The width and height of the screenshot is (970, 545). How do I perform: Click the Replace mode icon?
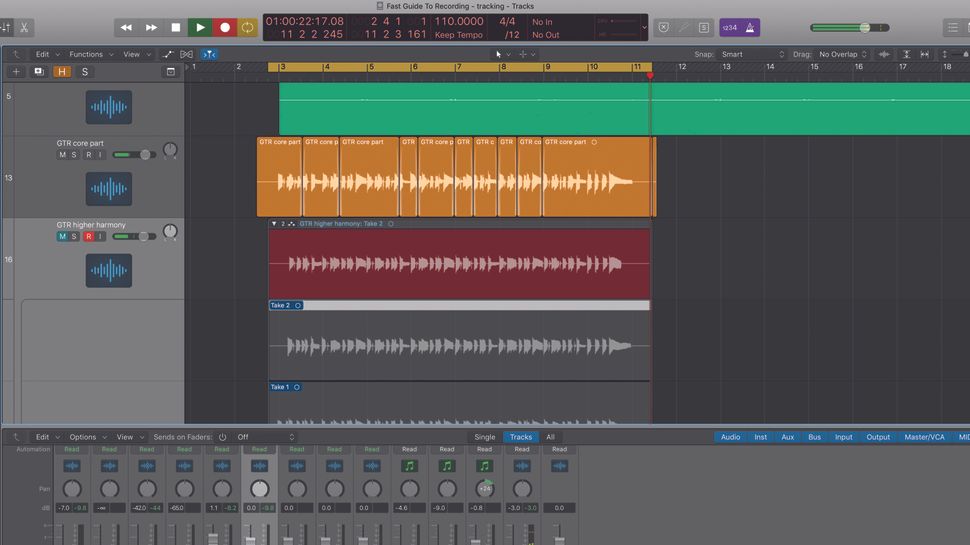tap(663, 27)
